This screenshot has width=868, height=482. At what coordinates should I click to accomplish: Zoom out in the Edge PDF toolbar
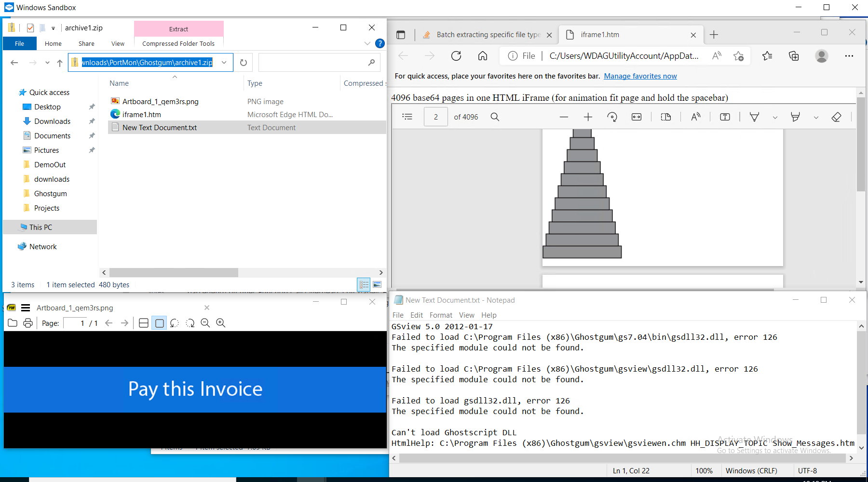tap(564, 117)
